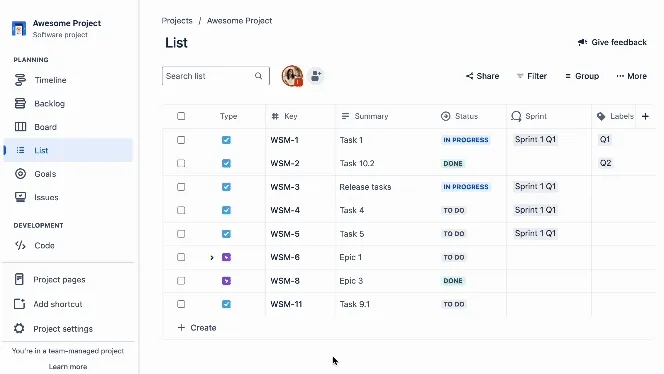Screen dimensions: 664x374
Task: Click the epic type icon for WSM-6
Action: click(x=227, y=257)
